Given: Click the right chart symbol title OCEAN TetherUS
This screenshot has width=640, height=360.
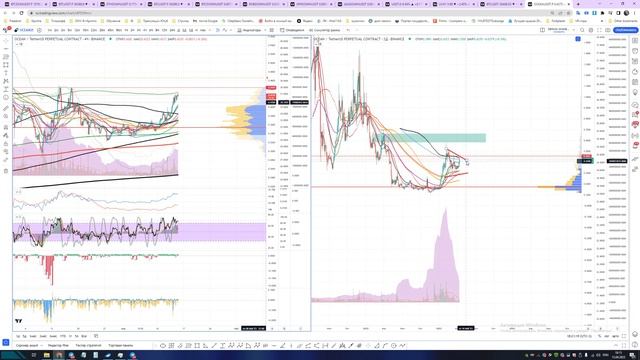Looking at the screenshot, I should [359, 39].
